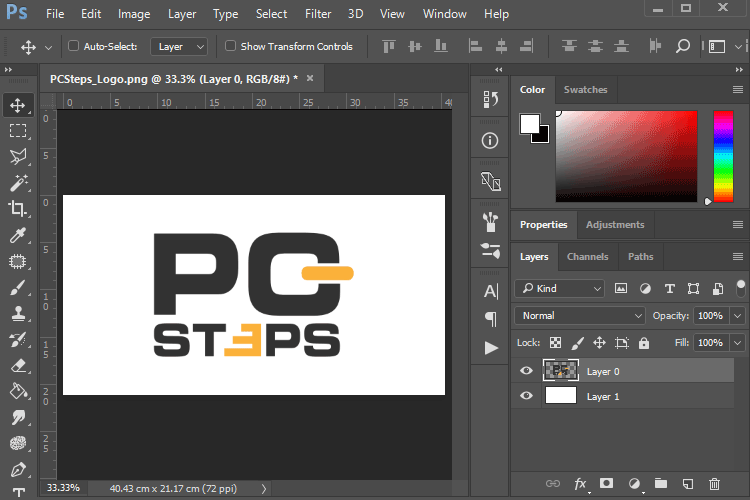Open the Actions panel play icon
The width and height of the screenshot is (750, 500).
coord(491,348)
